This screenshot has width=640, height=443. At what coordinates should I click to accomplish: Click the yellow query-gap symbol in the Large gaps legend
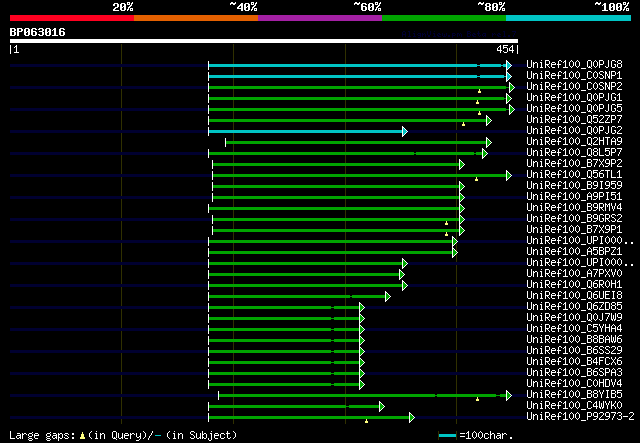(82, 436)
